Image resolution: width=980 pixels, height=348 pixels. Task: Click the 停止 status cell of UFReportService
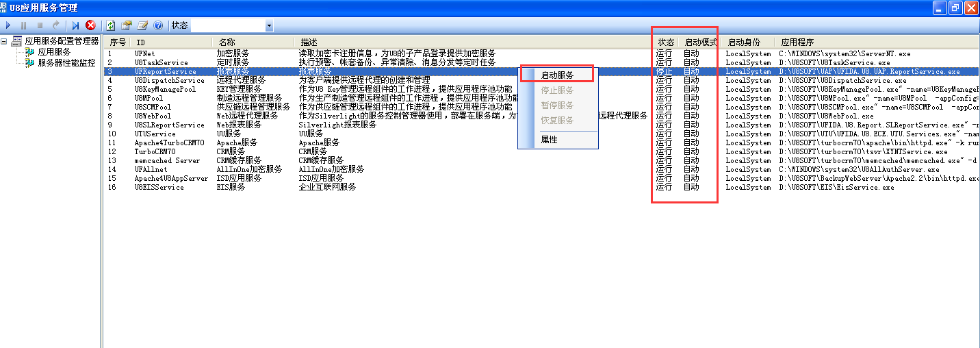(664, 71)
